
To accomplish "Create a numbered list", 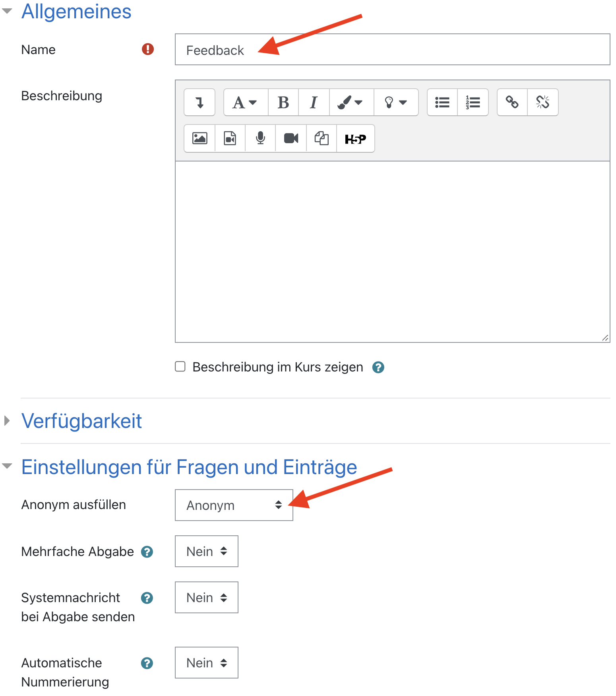I will tap(473, 103).
